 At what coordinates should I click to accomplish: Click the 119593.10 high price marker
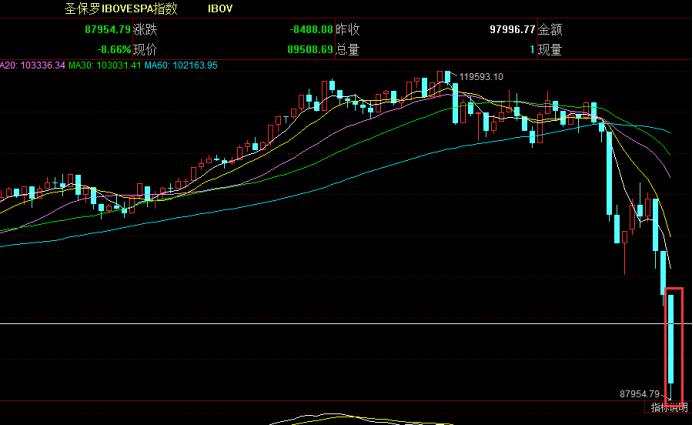coord(481,77)
